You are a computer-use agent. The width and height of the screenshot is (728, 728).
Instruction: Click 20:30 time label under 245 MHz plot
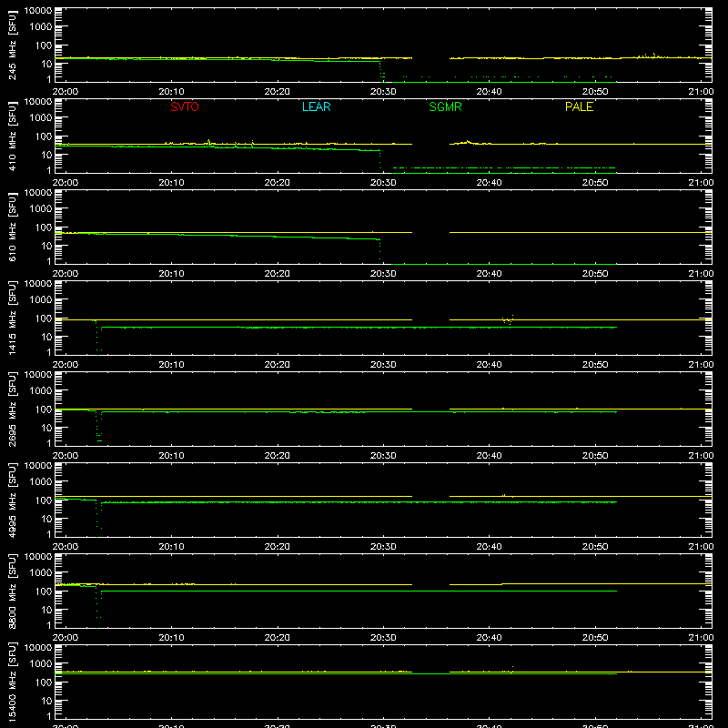click(x=383, y=92)
